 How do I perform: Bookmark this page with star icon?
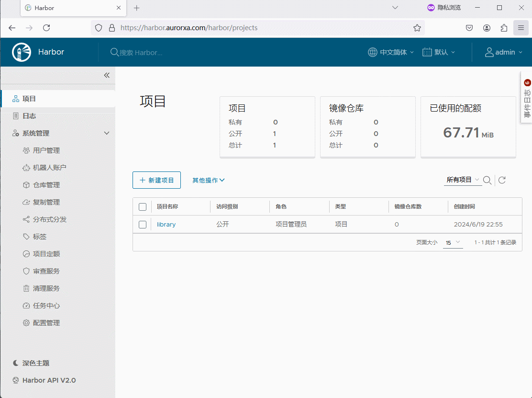coord(417,28)
